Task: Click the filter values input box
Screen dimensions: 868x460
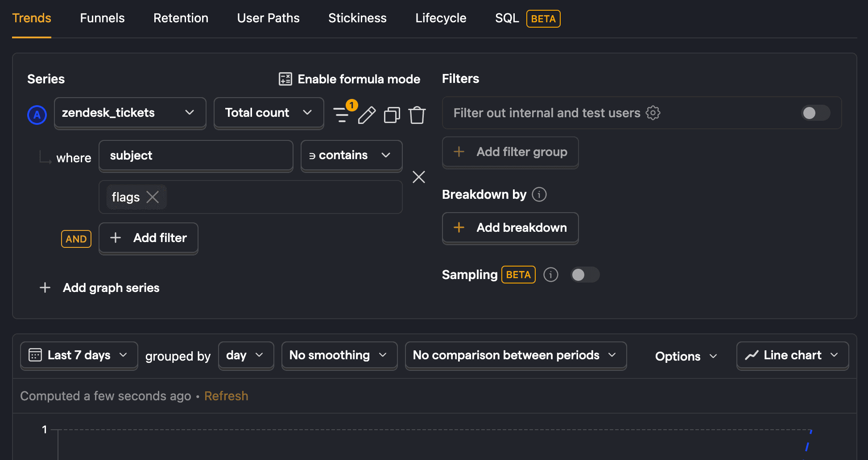Action: [250, 197]
